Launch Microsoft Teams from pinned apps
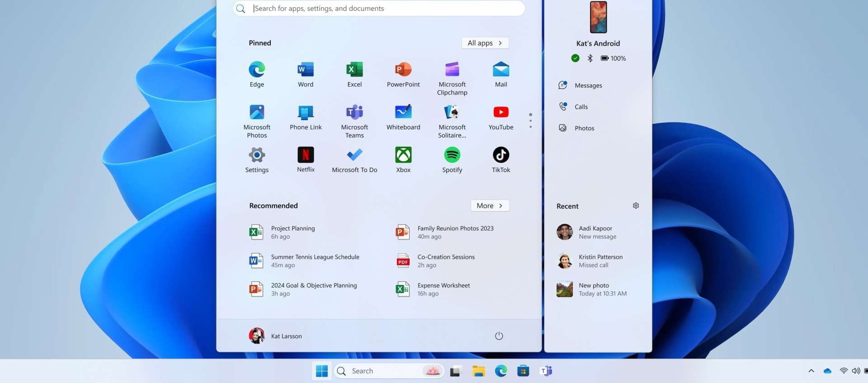The width and height of the screenshot is (868, 383). click(x=354, y=121)
